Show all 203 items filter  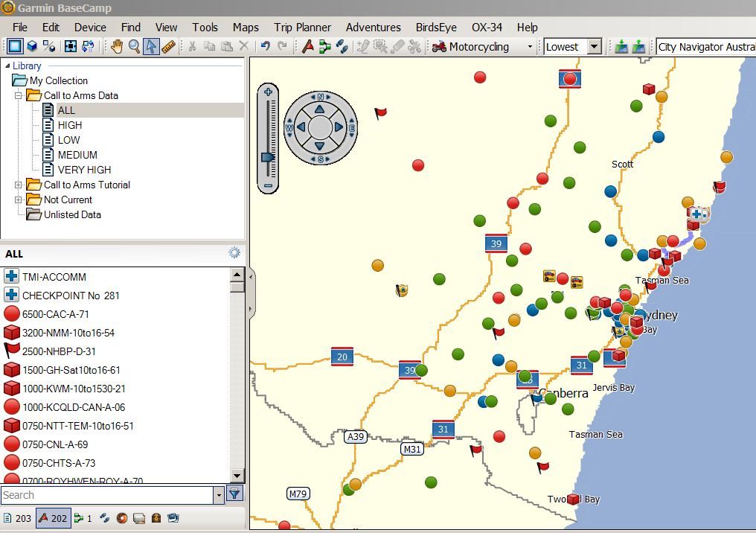tap(17, 518)
